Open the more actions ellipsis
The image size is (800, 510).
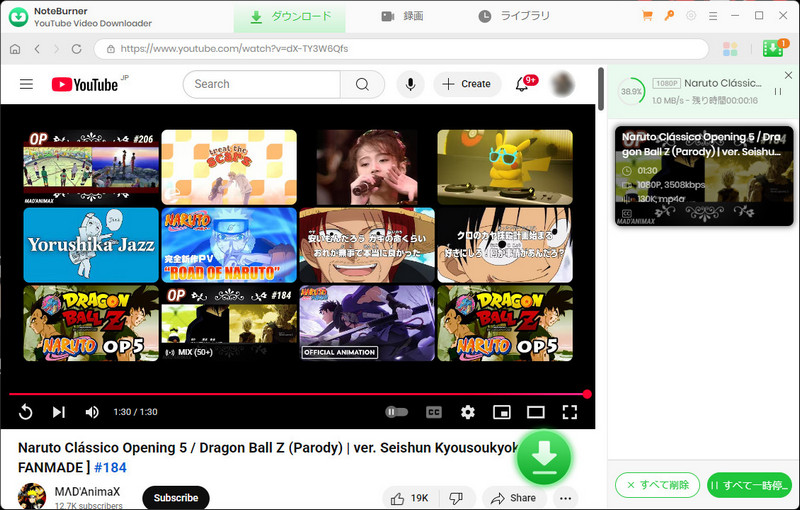pyautogui.click(x=565, y=498)
